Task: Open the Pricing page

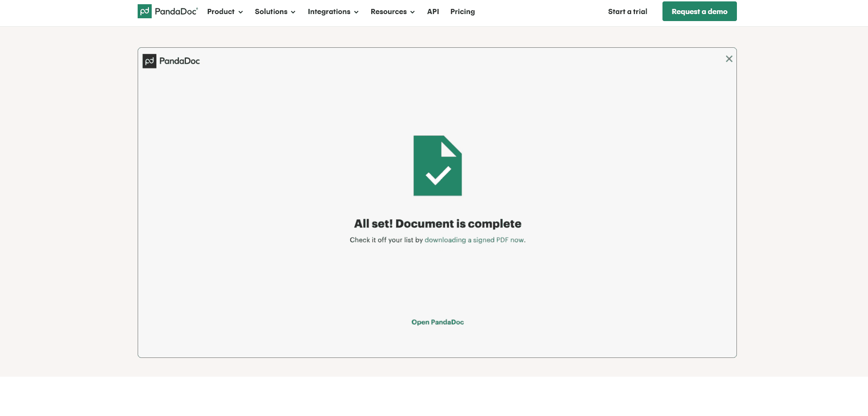Action: click(463, 12)
